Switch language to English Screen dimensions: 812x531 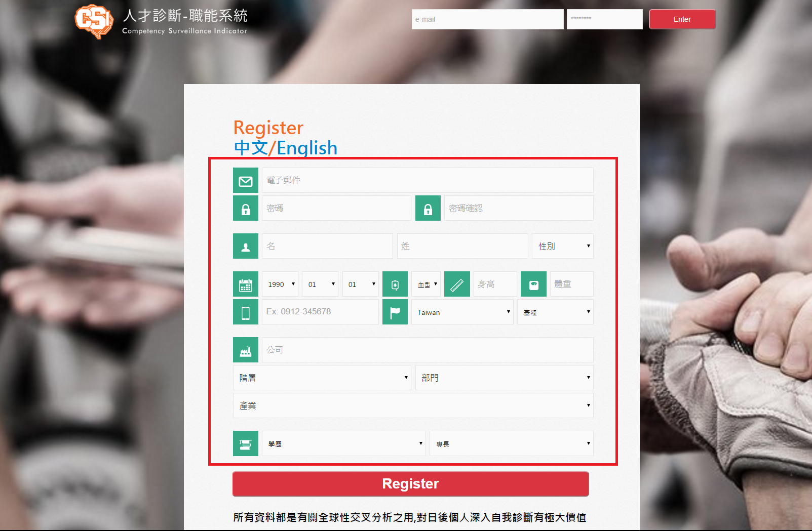point(307,148)
